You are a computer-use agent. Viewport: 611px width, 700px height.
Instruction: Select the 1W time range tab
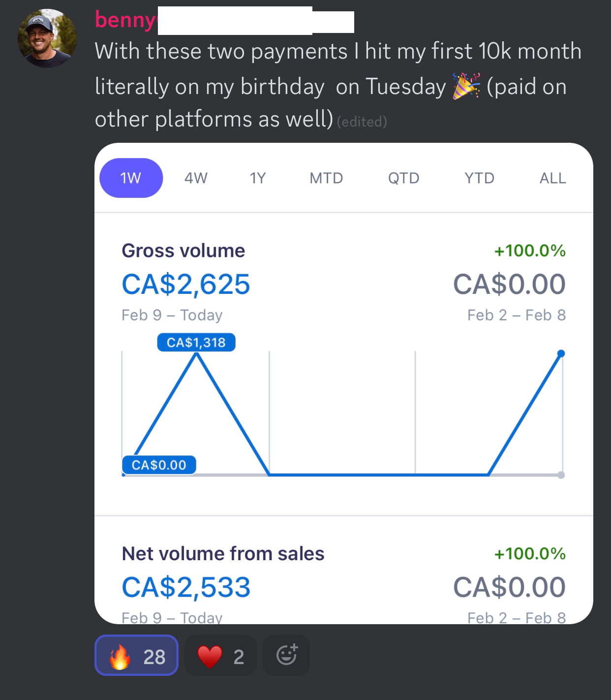131,178
